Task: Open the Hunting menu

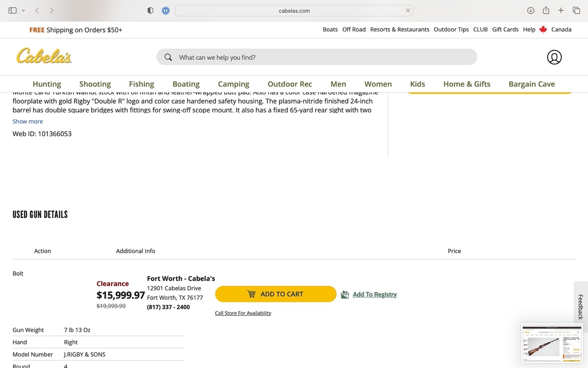Action: (47, 84)
